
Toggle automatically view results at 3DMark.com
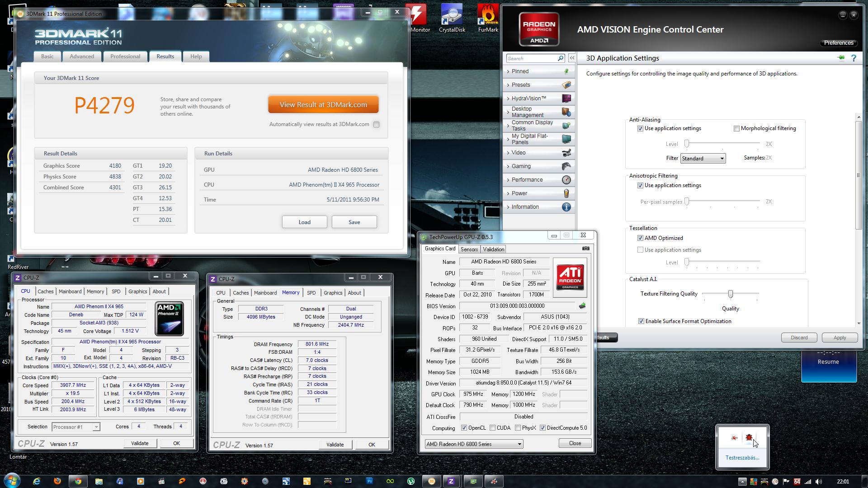point(376,125)
